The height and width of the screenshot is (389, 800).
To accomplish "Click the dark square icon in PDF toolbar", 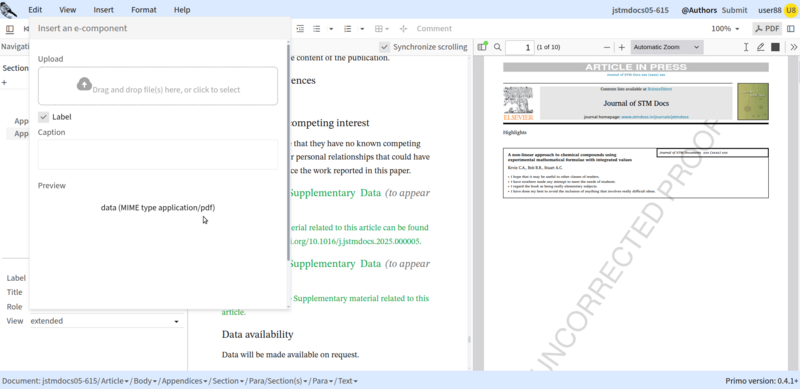I will (x=775, y=47).
